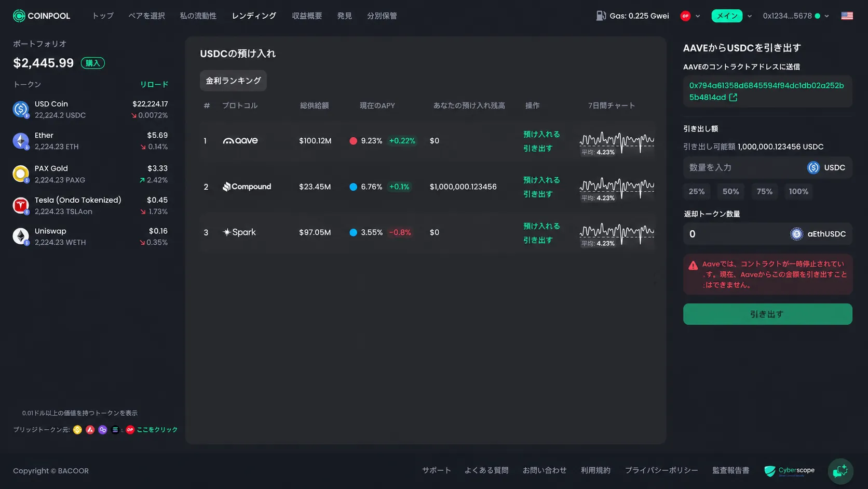
Task: Click the Ether token icon
Action: [21, 141]
